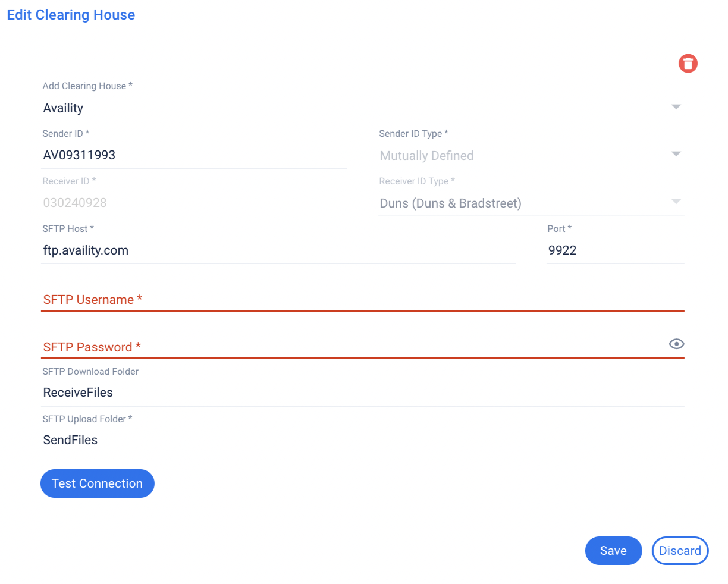
Task: Click the Mutually Defined selection text
Action: pyautogui.click(x=426, y=156)
